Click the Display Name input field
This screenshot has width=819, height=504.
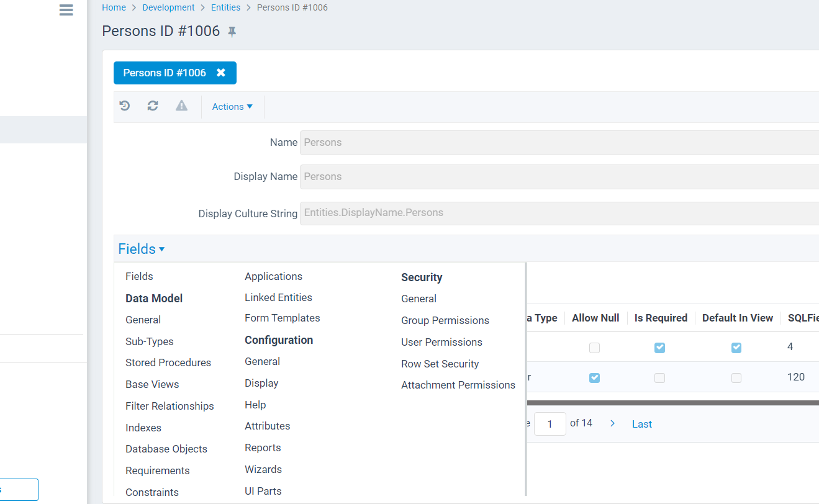[559, 176]
